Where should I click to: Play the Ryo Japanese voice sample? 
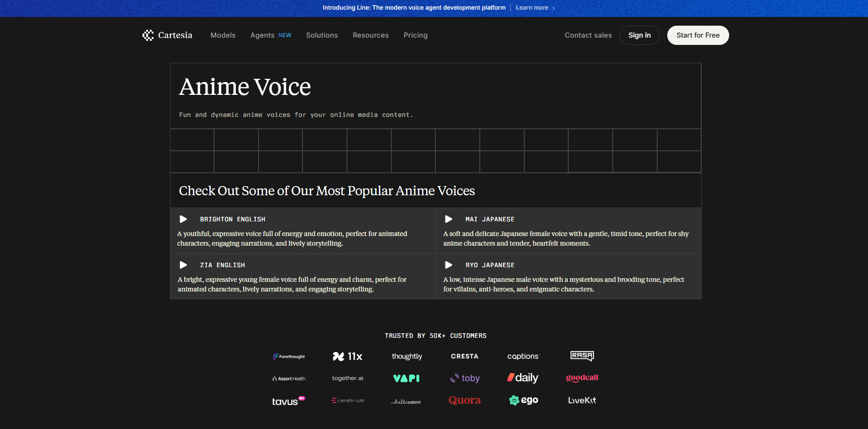click(448, 265)
